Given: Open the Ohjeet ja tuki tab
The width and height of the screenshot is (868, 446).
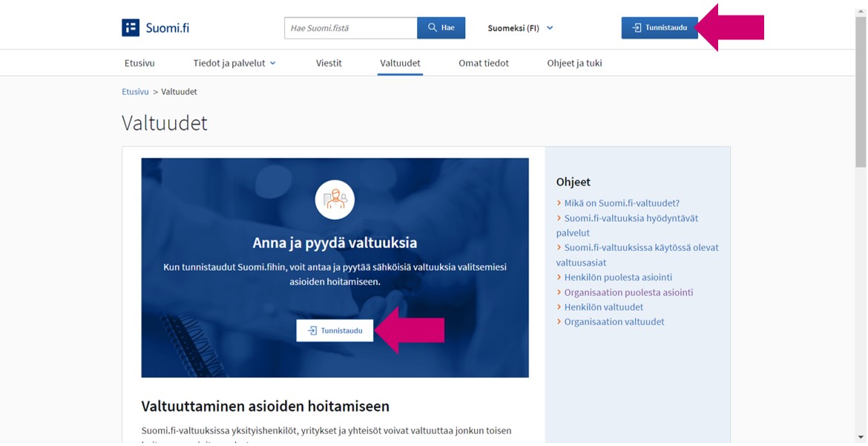Looking at the screenshot, I should 575,63.
